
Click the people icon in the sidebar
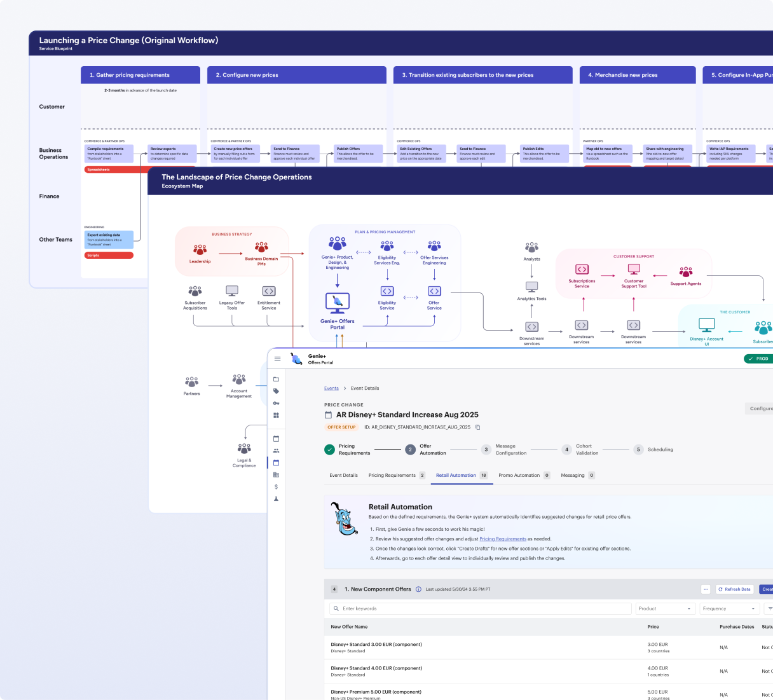276,450
